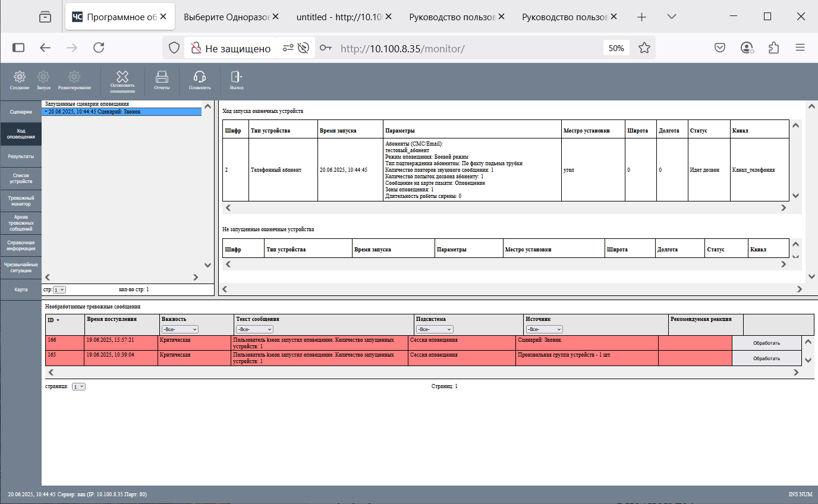
Task: Open the Текст сообщения filter dropdown
Action: coord(254,329)
